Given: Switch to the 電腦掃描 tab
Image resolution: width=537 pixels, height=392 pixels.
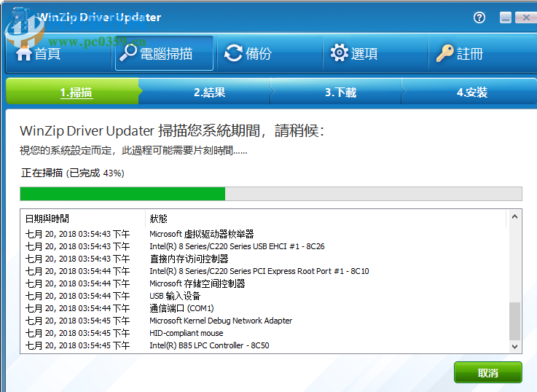Looking at the screenshot, I should [x=165, y=53].
